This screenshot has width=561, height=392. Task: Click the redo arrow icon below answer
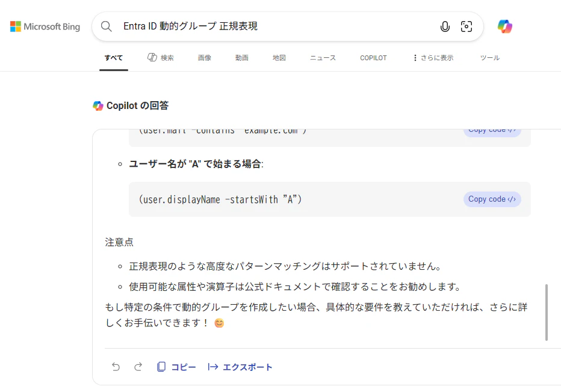coord(138,367)
